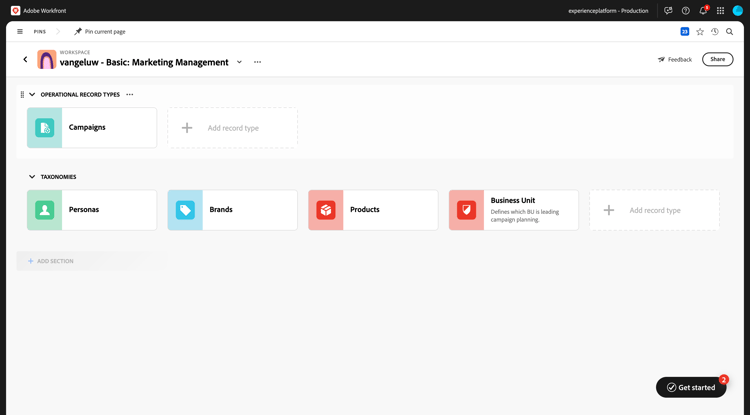Click the Pins breadcrumb chevron
Screen dimensions: 750x415
click(58, 32)
